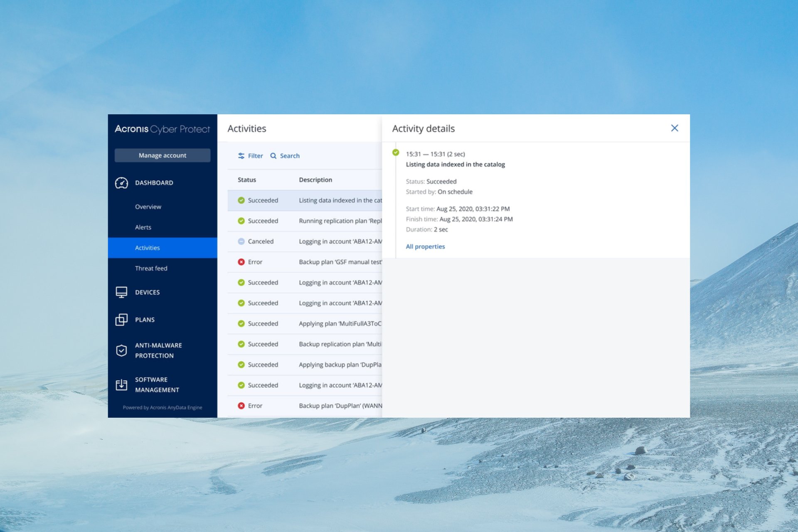Viewport: 798px width, 532px height.
Task: Close the Activity details panel
Action: click(x=675, y=128)
